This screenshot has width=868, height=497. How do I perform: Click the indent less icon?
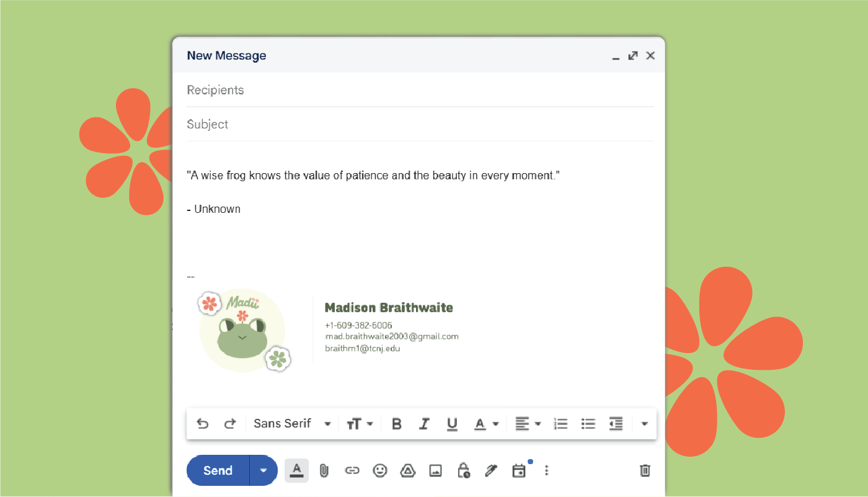(x=616, y=424)
